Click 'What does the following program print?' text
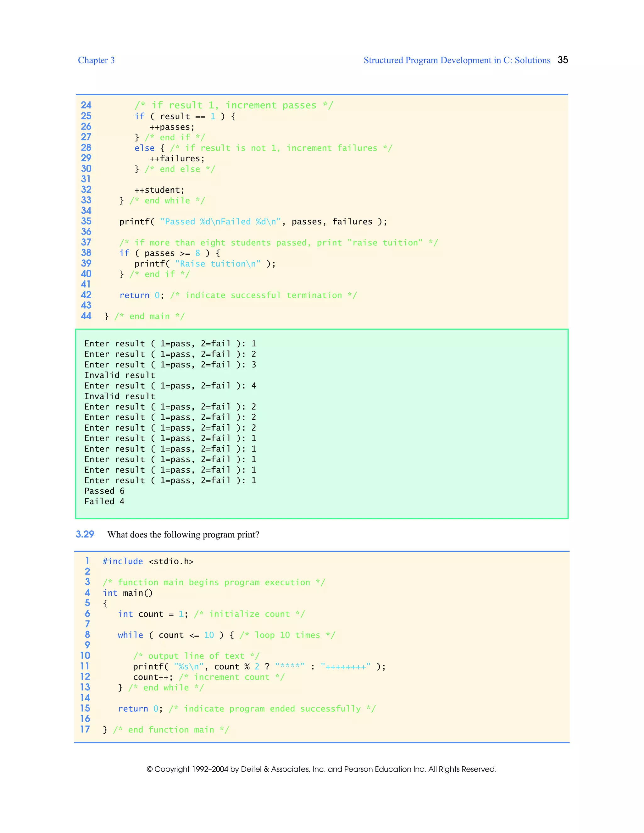This screenshot has height=833, width=644. [183, 534]
